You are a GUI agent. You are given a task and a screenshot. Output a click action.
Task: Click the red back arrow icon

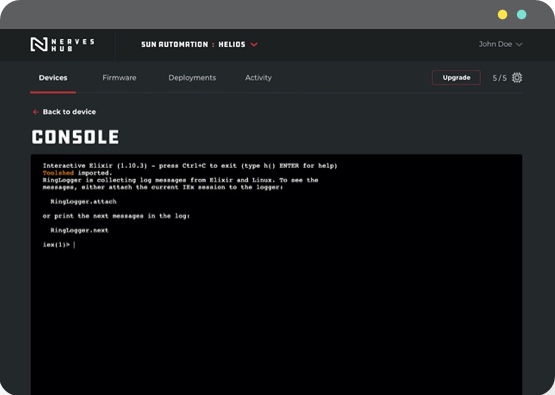pyautogui.click(x=35, y=112)
